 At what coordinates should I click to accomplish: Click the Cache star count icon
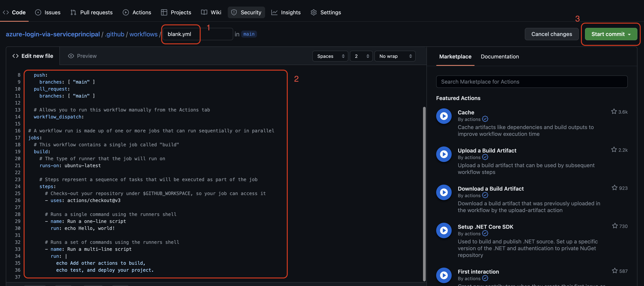(x=614, y=111)
